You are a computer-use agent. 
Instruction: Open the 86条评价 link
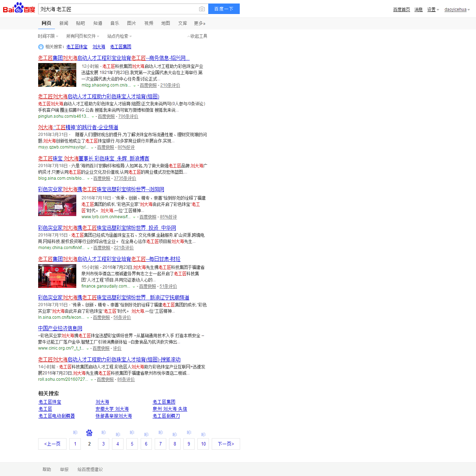[126, 379]
